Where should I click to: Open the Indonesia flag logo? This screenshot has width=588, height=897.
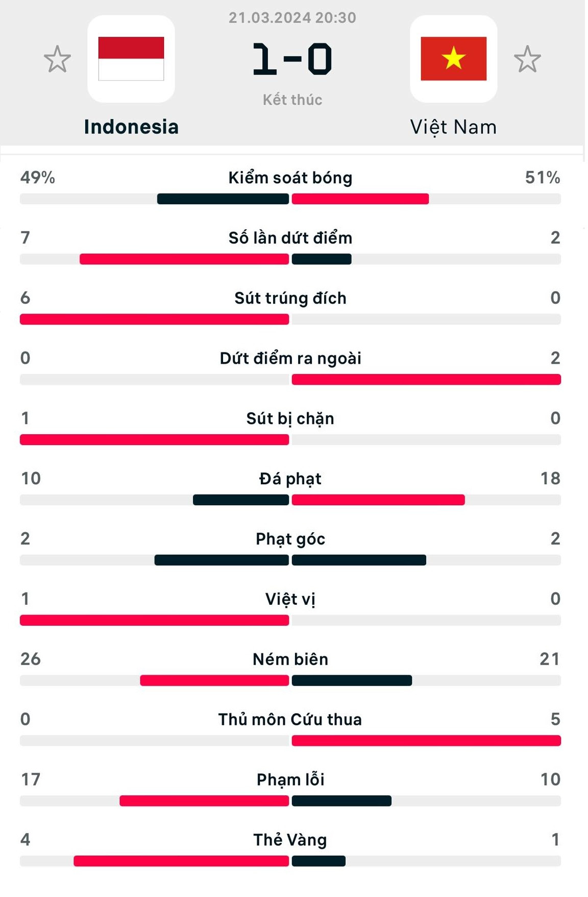(x=131, y=59)
